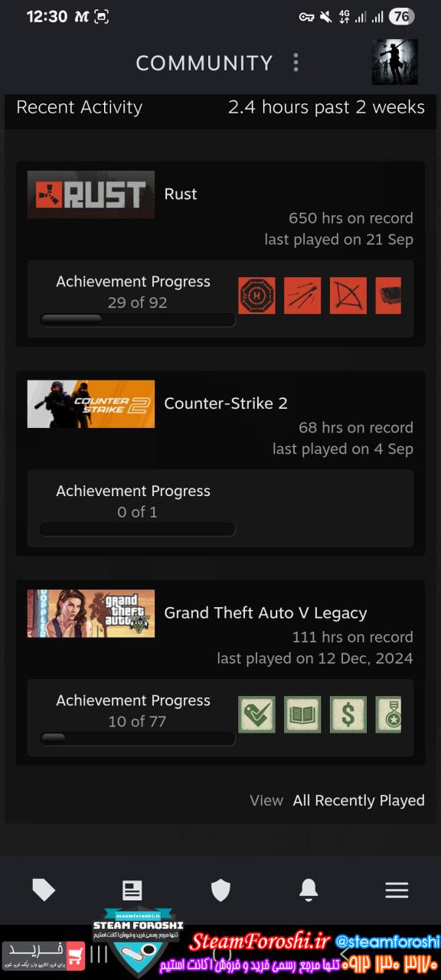The height and width of the screenshot is (980, 441).
Task: Tap the Rust achievement progress bar
Action: coord(137,320)
